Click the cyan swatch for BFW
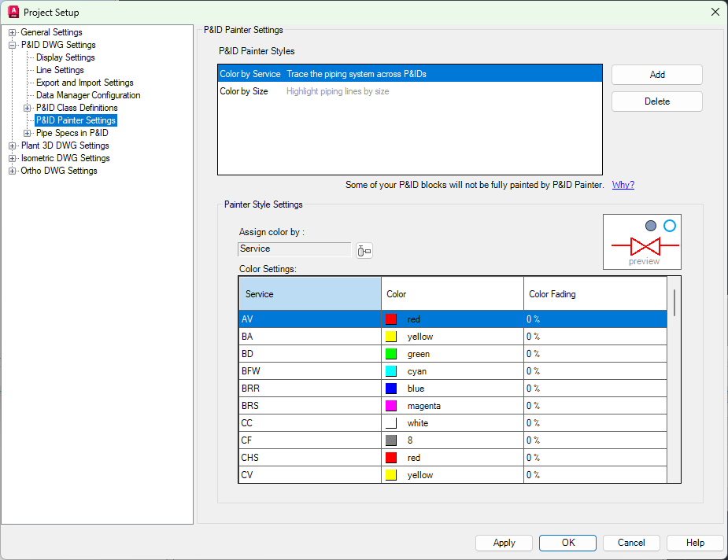This screenshot has width=728, height=560. click(x=391, y=371)
